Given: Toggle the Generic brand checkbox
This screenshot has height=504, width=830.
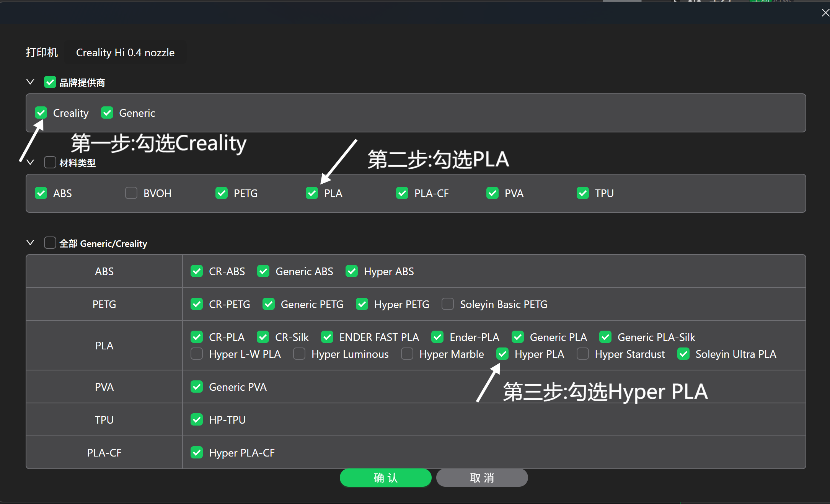Looking at the screenshot, I should point(107,113).
